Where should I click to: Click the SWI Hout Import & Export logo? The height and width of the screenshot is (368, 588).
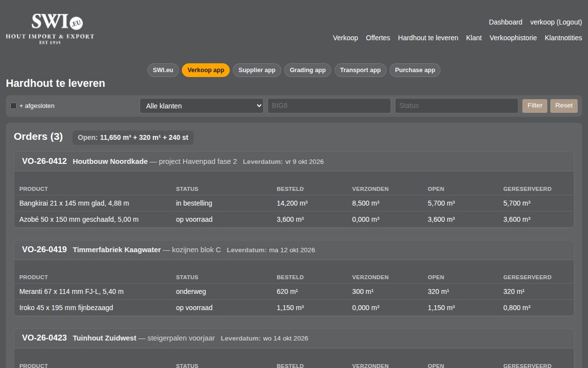(50, 29)
